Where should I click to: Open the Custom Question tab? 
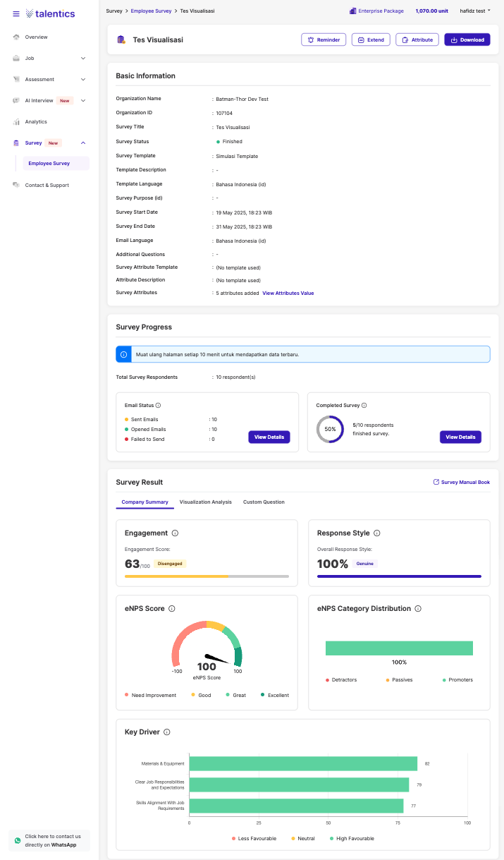264,502
